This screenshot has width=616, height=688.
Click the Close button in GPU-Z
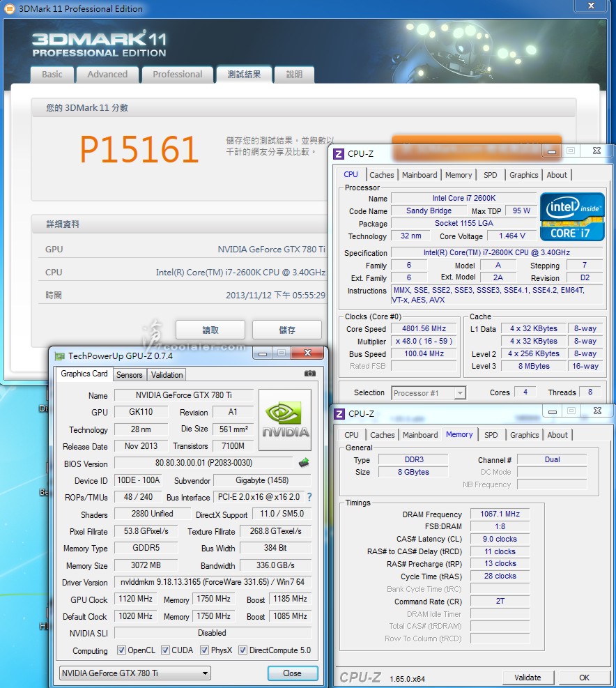[292, 673]
